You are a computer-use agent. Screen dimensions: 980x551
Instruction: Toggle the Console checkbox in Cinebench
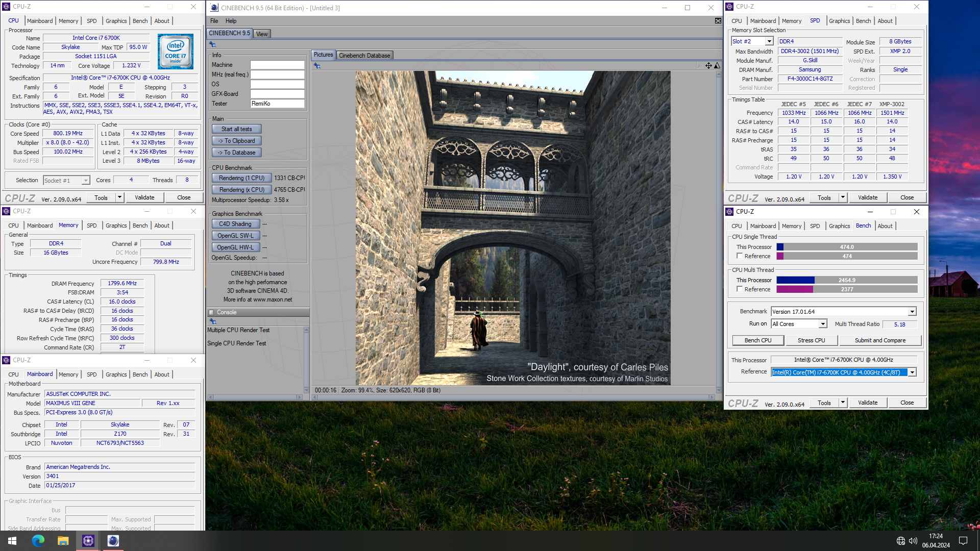click(211, 312)
